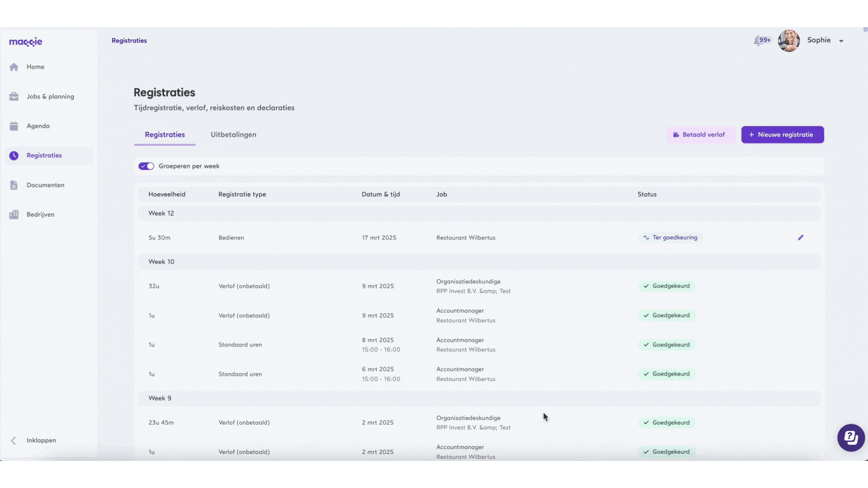Go to maqqie logo home

[26, 42]
